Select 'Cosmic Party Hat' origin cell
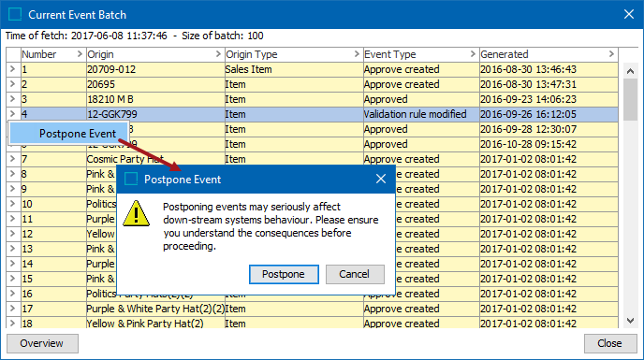Image resolution: width=644 pixels, height=360 pixels. coord(155,159)
